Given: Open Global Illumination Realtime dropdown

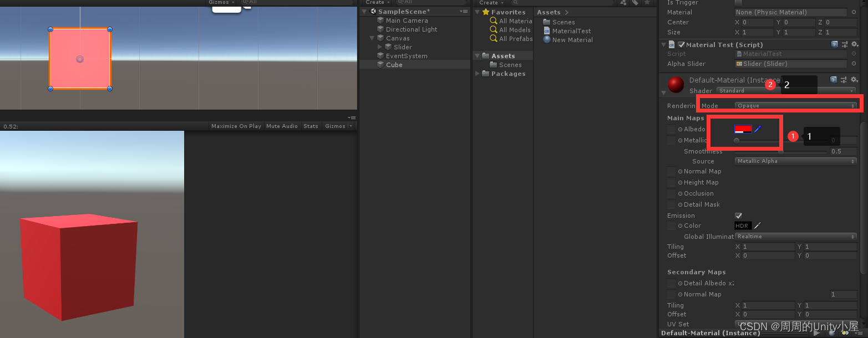Looking at the screenshot, I should pos(796,237).
